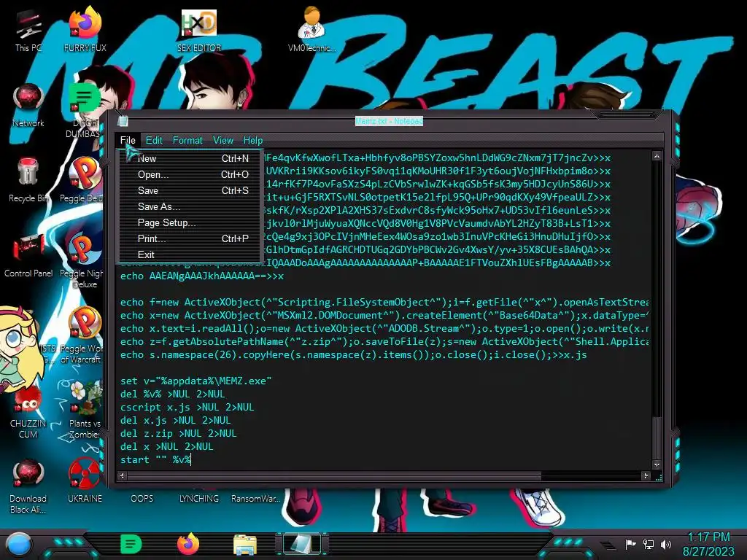The image size is (747, 560).
Task: Launch Firefox from the taskbar
Action: pyautogui.click(x=188, y=544)
